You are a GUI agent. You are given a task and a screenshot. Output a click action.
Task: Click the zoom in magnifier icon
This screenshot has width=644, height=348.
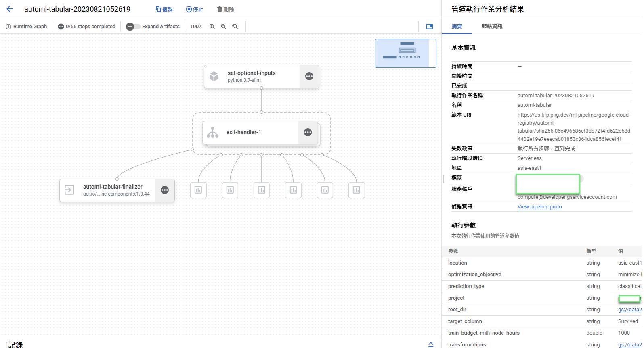coord(212,27)
